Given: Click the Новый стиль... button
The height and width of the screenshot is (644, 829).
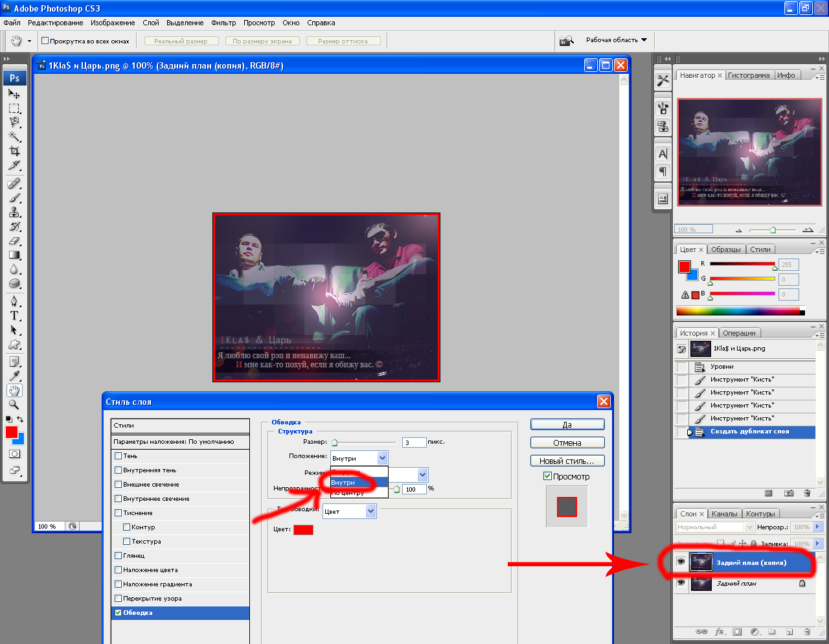Looking at the screenshot, I should pos(567,461).
